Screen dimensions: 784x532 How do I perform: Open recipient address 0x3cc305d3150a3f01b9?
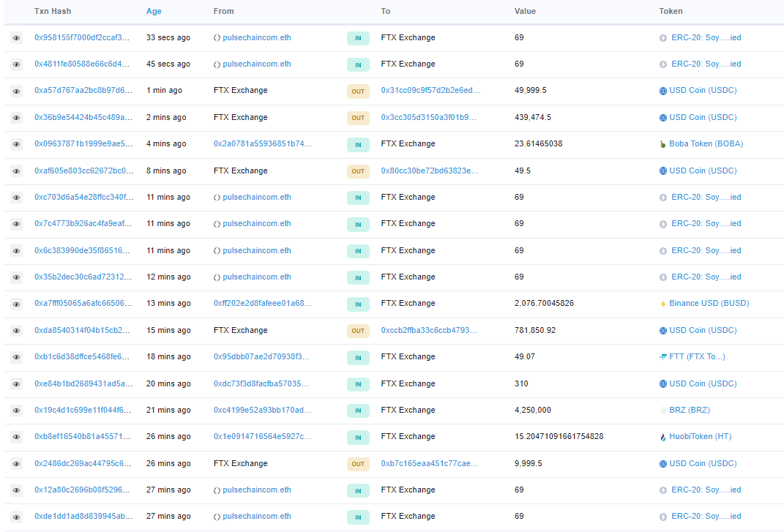[428, 118]
